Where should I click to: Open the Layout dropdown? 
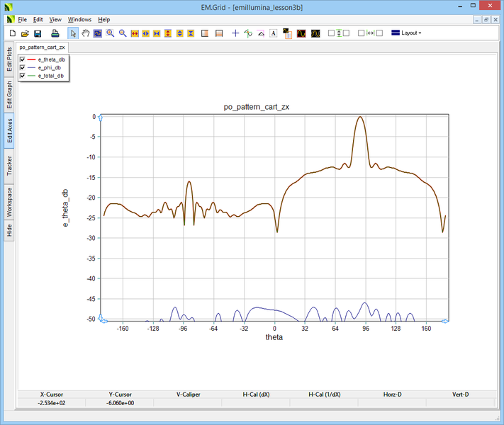pyautogui.click(x=406, y=33)
